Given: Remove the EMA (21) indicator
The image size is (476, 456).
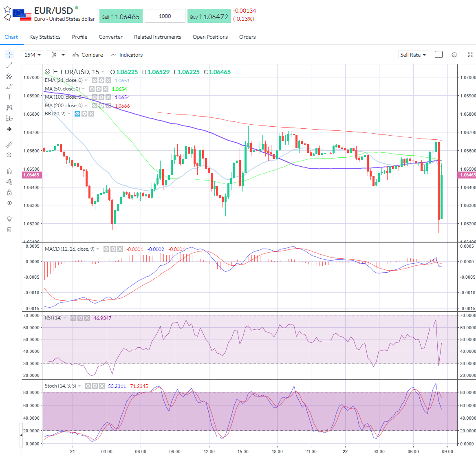Looking at the screenshot, I should pyautogui.click(x=108, y=80).
